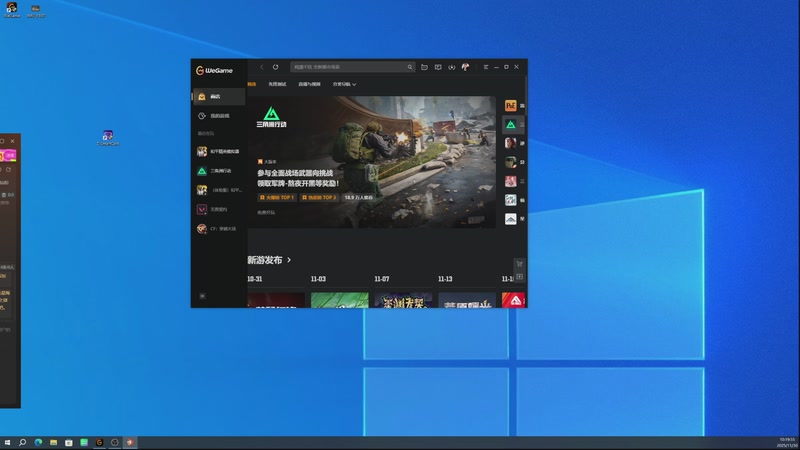Go back with the navigation arrow
800x450 pixels.
pyautogui.click(x=262, y=67)
